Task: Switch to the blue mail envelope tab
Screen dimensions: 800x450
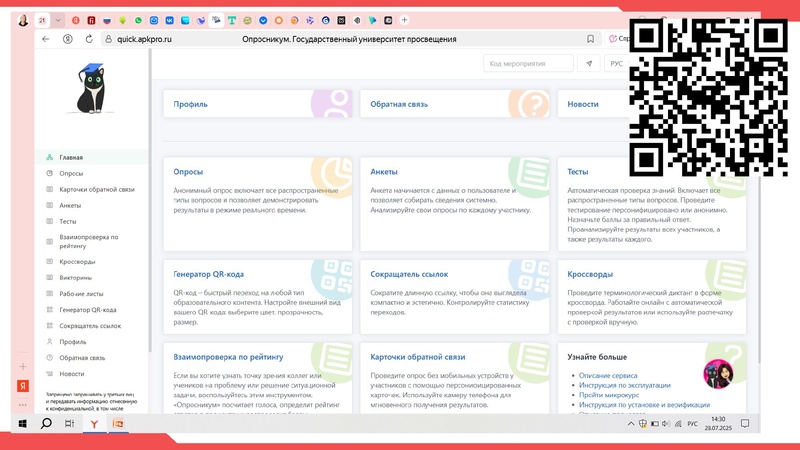Action: click(154, 20)
